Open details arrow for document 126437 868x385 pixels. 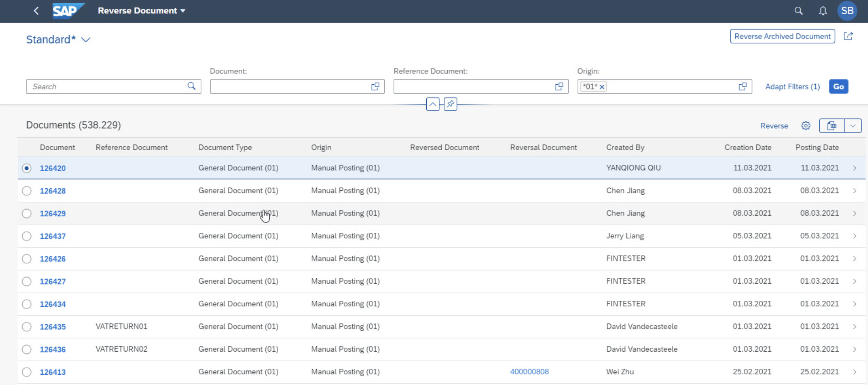tap(855, 236)
